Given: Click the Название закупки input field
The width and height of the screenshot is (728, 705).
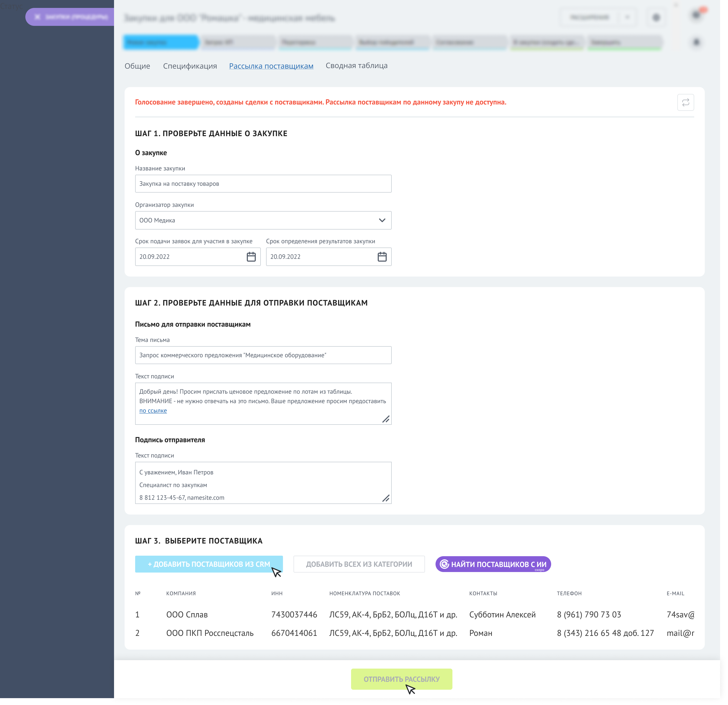Looking at the screenshot, I should 263,184.
